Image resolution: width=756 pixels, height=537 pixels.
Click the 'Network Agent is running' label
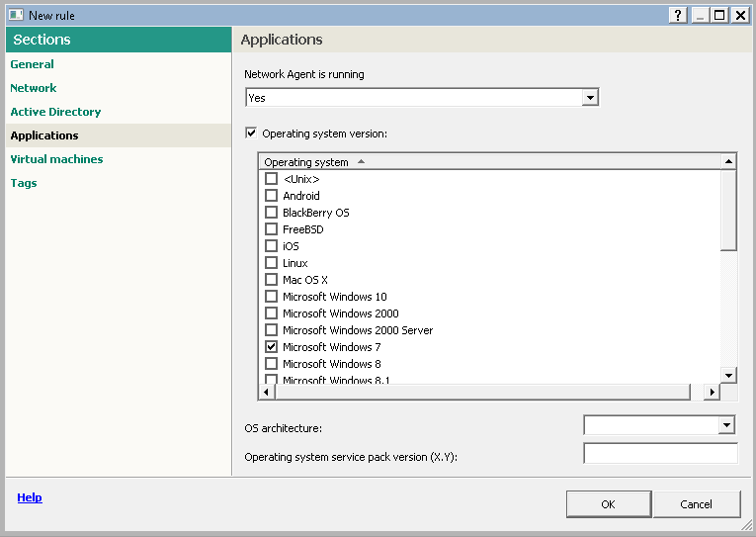click(x=304, y=74)
